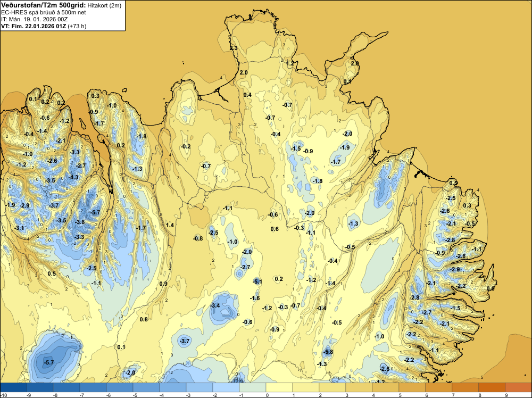532x398 pixels.
Task: Click the legend color between -3 and -2
Action: pos(199,387)
